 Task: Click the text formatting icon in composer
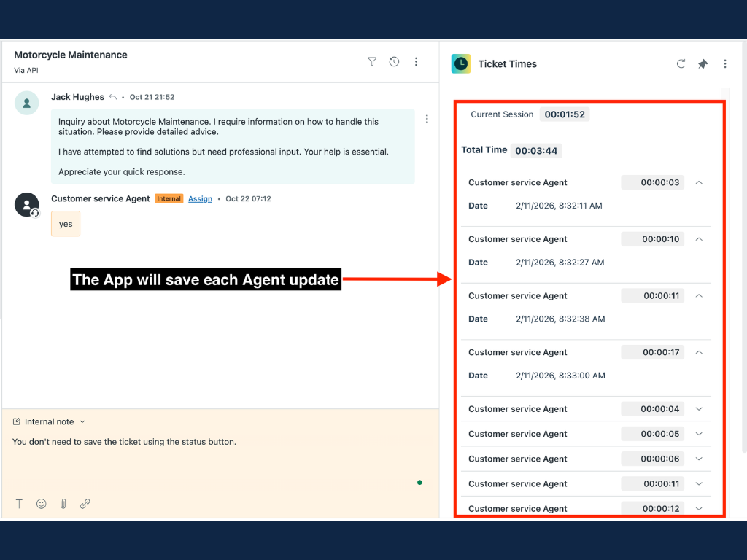19,504
